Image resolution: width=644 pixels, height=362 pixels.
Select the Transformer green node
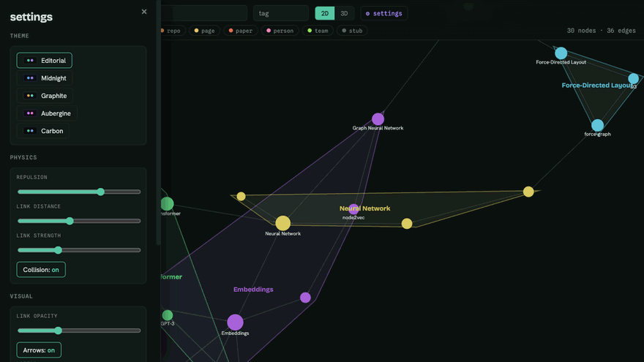[167, 203]
